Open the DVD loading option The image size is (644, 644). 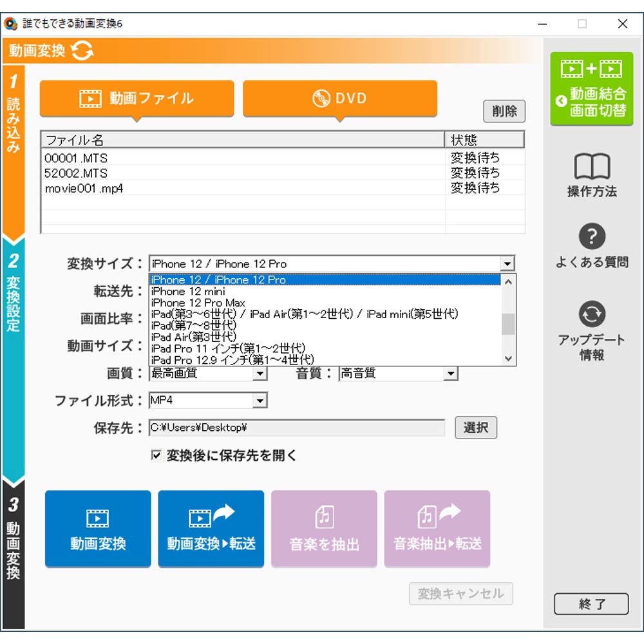pos(339,97)
